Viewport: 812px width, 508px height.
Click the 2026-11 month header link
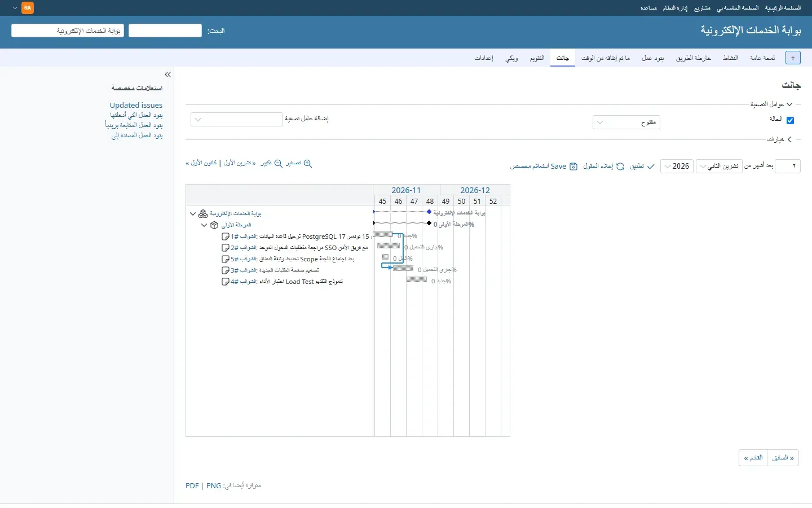click(406, 190)
